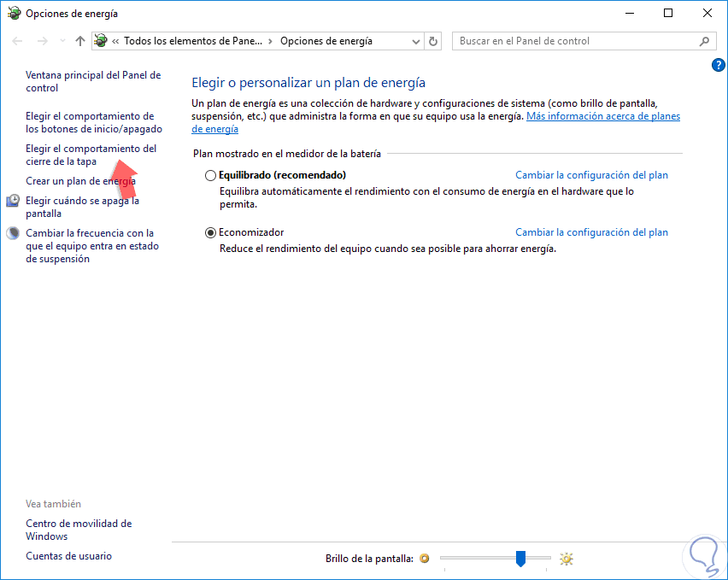Open Ventana principal del Panel de control
The height and width of the screenshot is (580, 728).
(x=93, y=81)
